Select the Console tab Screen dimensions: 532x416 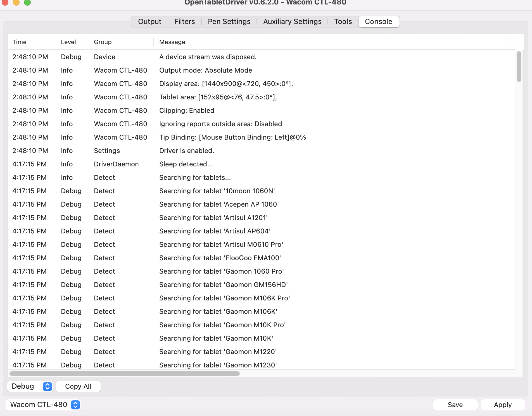click(x=379, y=21)
